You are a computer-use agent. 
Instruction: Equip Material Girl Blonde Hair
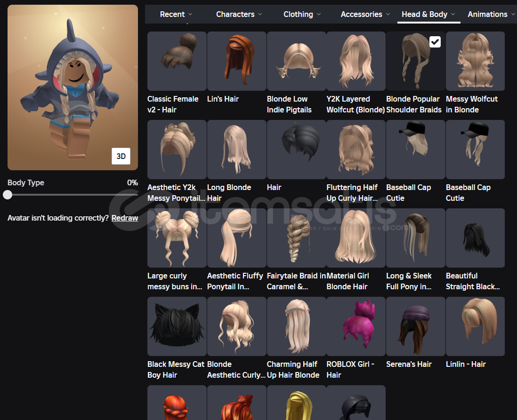(x=356, y=238)
